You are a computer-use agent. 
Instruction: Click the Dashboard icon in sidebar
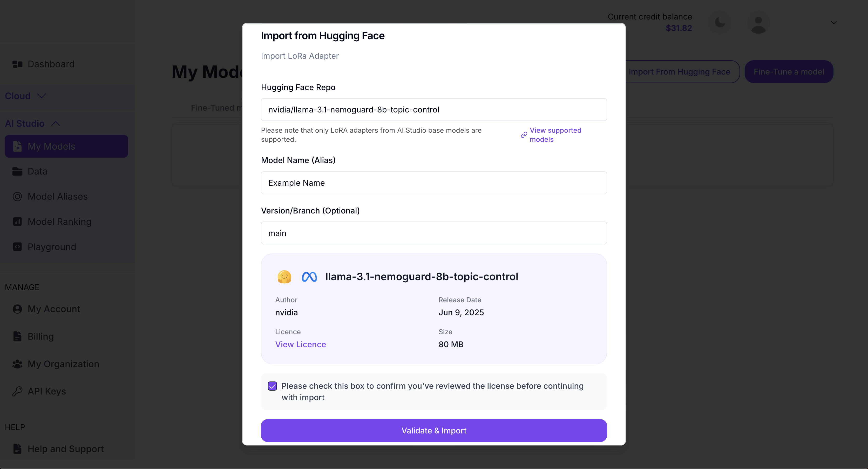click(x=17, y=64)
